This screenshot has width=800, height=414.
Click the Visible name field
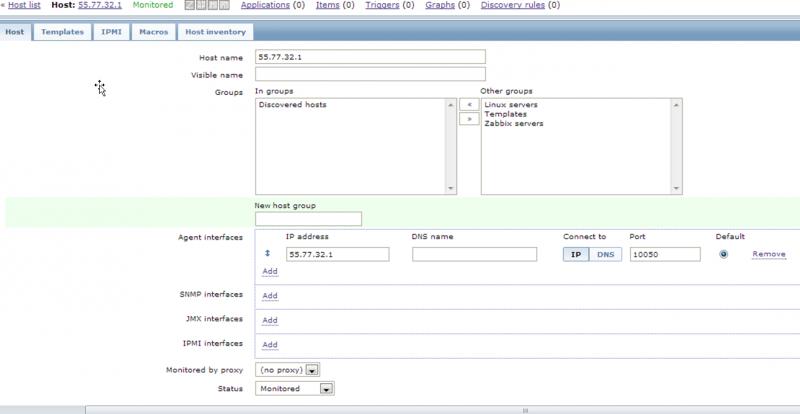click(370, 74)
